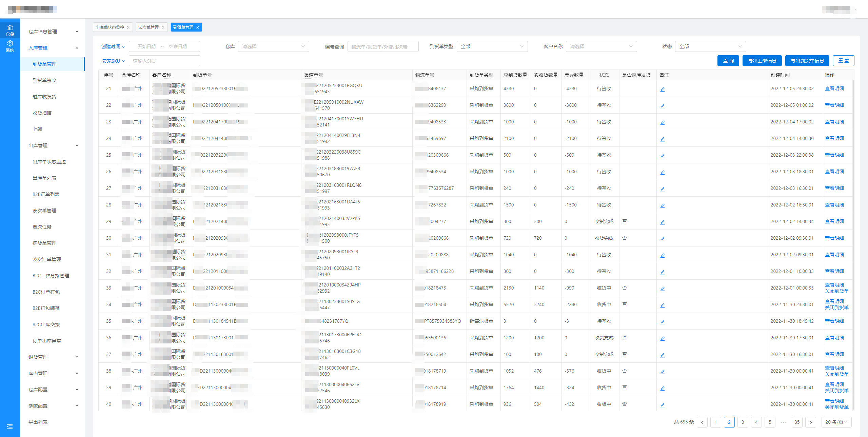
Task: Open the 系统 settings gear icon
Action: tap(10, 46)
